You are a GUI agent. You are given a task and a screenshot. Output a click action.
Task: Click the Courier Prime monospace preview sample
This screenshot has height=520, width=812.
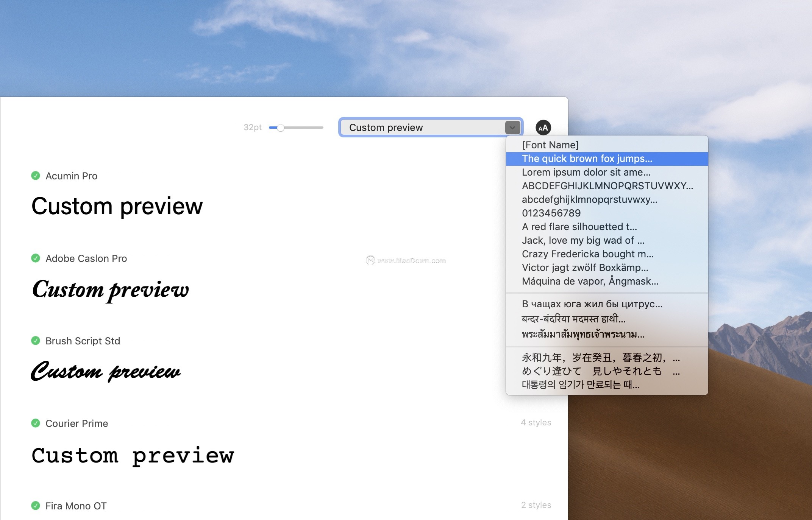coord(133,456)
